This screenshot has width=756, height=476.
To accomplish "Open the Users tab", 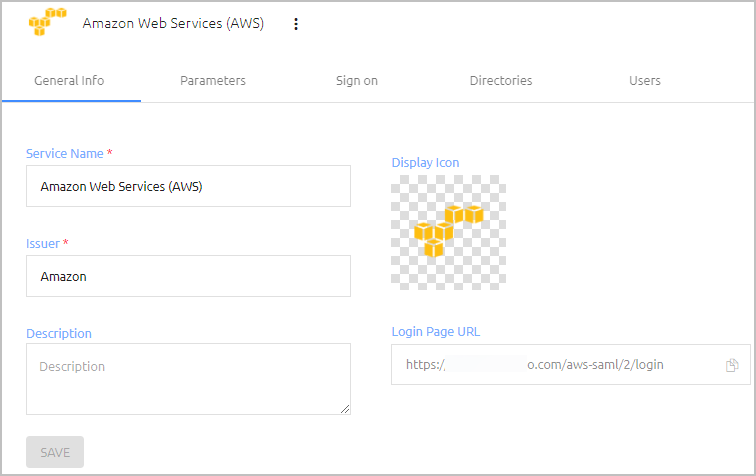I will (645, 81).
